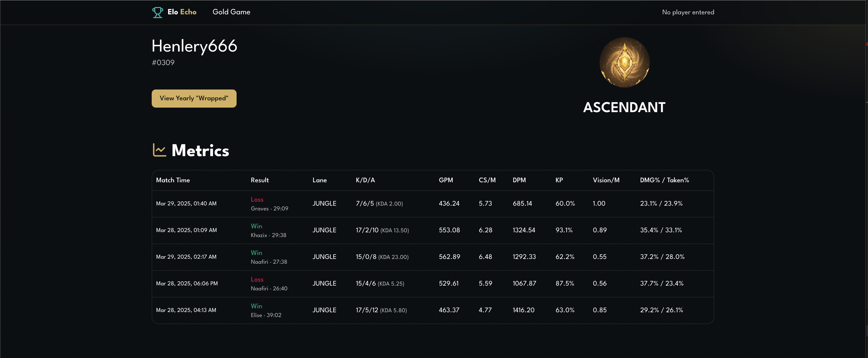Select the Khazix win match row
The width and height of the screenshot is (868, 358).
(x=432, y=231)
